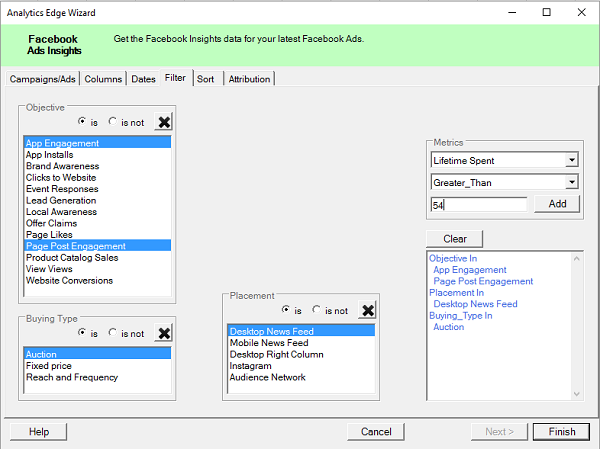Select 'is' radio for Buying Type

point(82,332)
